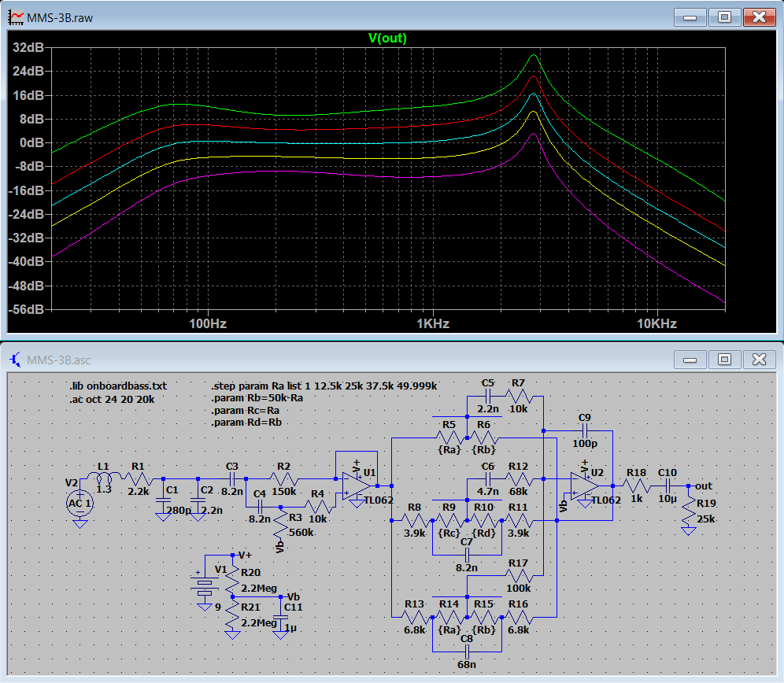Select the V1 9-volt battery symbol
The width and height of the screenshot is (784, 683).
tap(205, 586)
